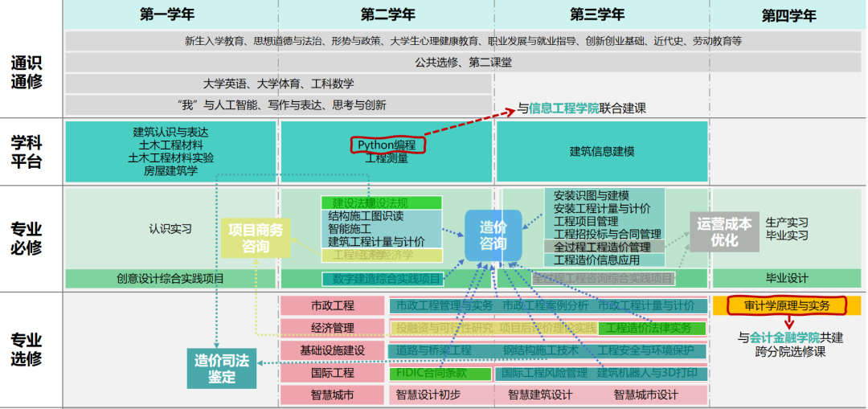Screen dimensions: 868x409
Task: Select the Python编程 course label
Action: [x=387, y=145]
